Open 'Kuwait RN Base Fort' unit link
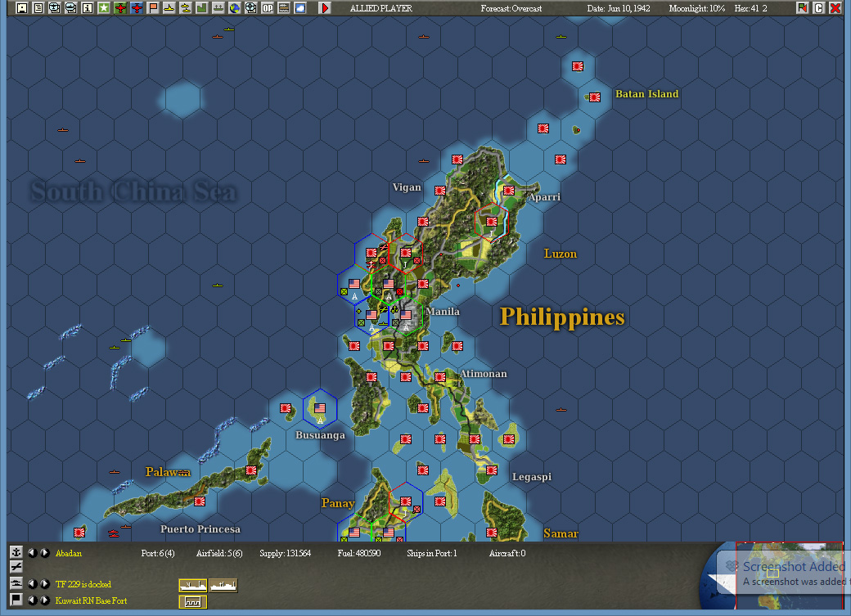 91,600
